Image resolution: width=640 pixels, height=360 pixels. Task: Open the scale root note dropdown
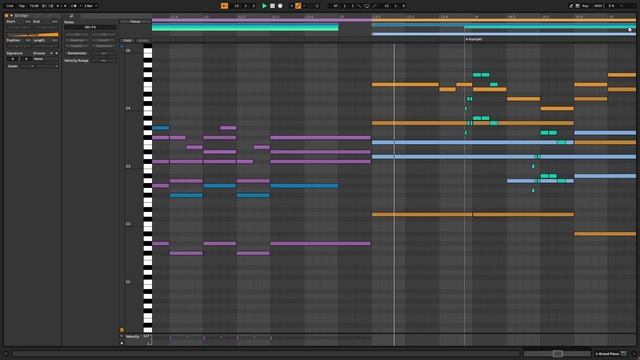(28, 66)
